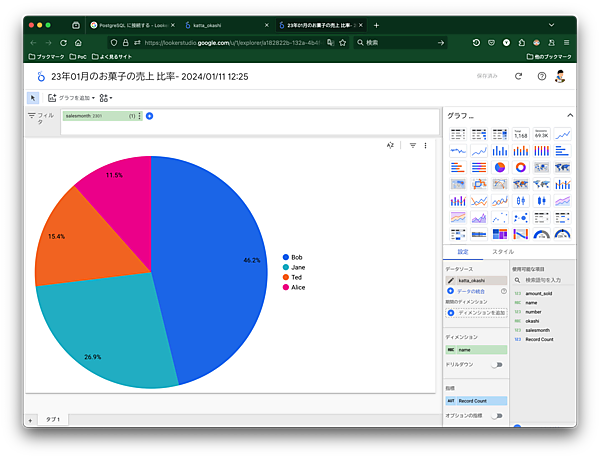
Task: Select the scorecard chart type showing 1,168
Action: point(522,134)
